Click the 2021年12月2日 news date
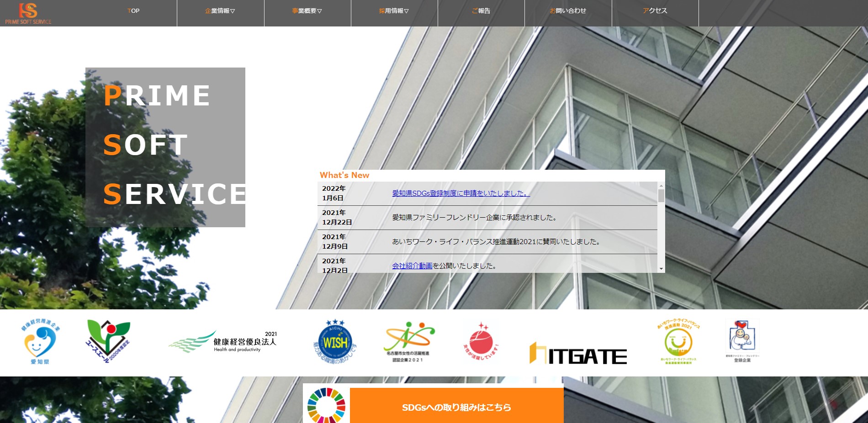Viewport: 868px width, 423px height. [335, 266]
